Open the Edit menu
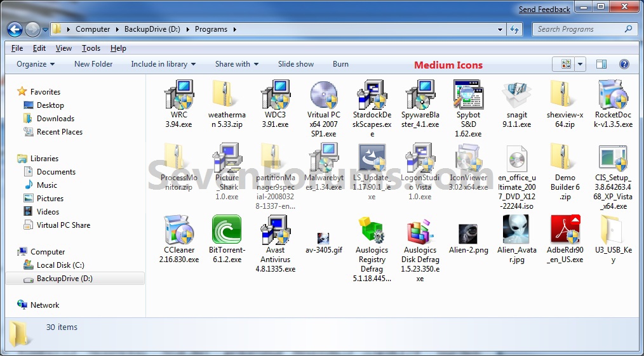This screenshot has height=356, width=644. tap(39, 48)
